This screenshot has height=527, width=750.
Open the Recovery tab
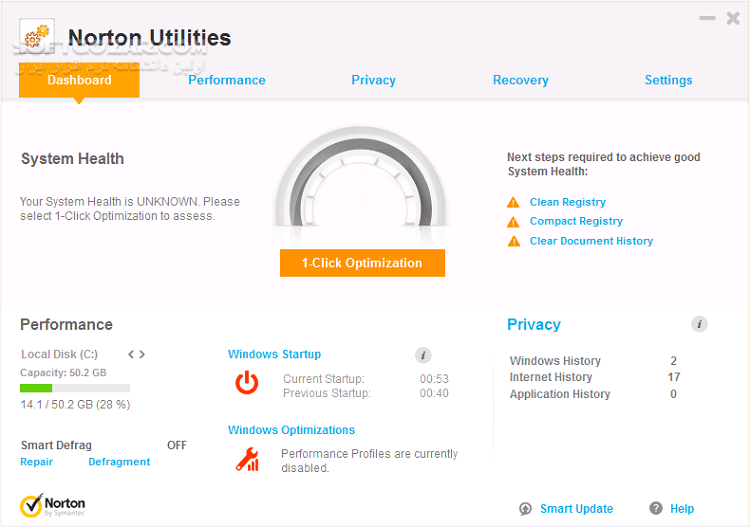[521, 80]
